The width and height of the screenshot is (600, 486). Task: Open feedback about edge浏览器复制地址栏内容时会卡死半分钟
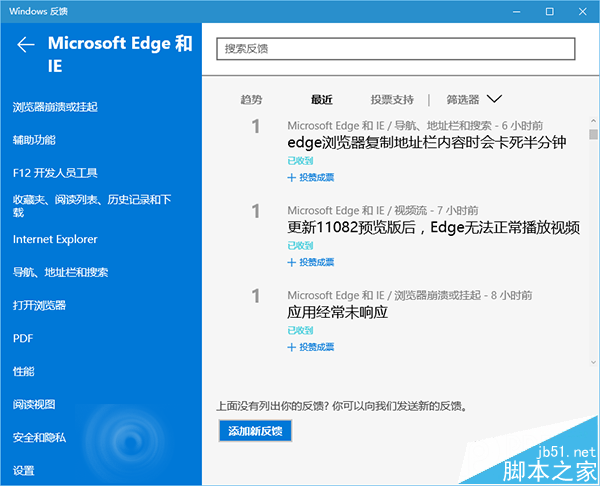[427, 142]
